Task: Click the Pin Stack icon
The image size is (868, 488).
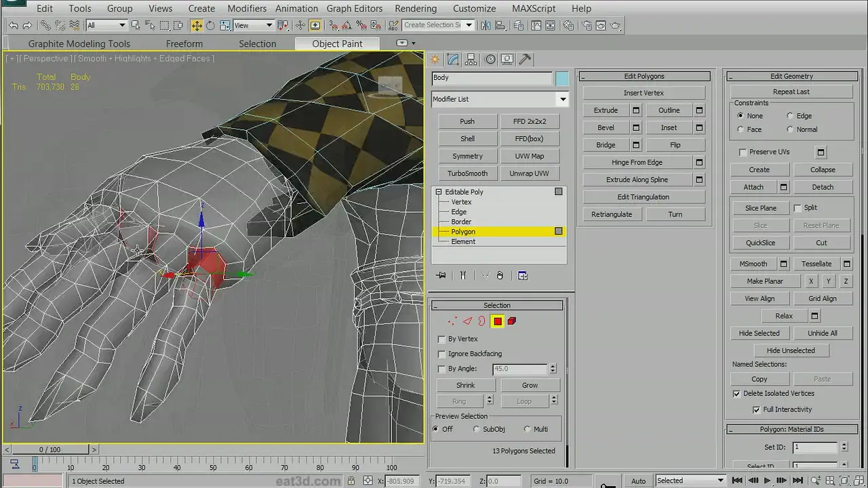Action: click(441, 276)
